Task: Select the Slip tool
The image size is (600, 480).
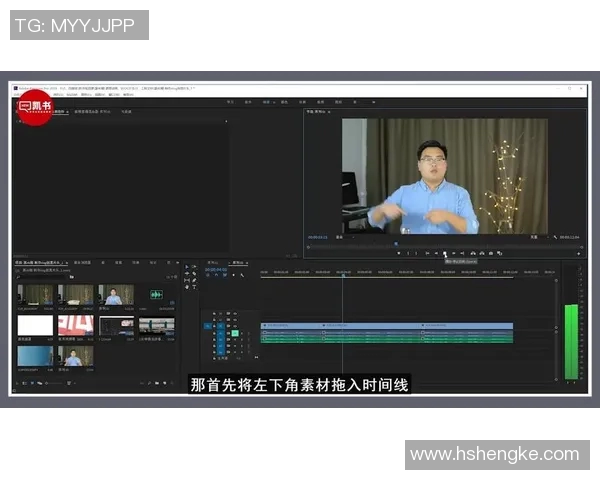Action: coord(187,280)
